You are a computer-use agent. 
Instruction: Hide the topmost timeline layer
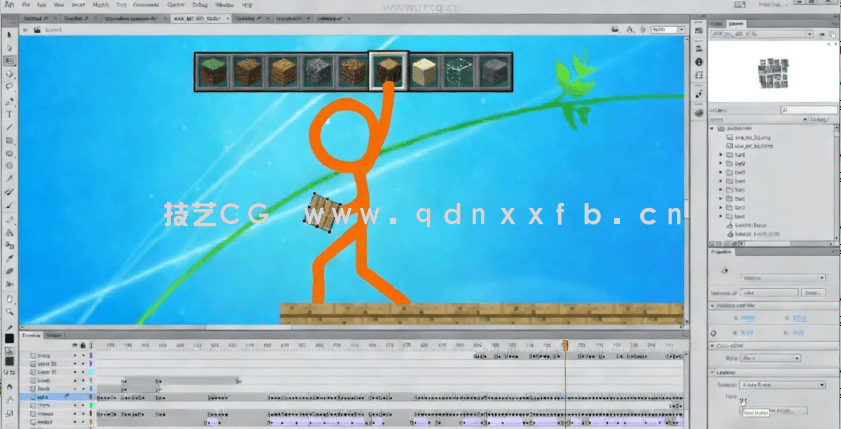(x=75, y=355)
